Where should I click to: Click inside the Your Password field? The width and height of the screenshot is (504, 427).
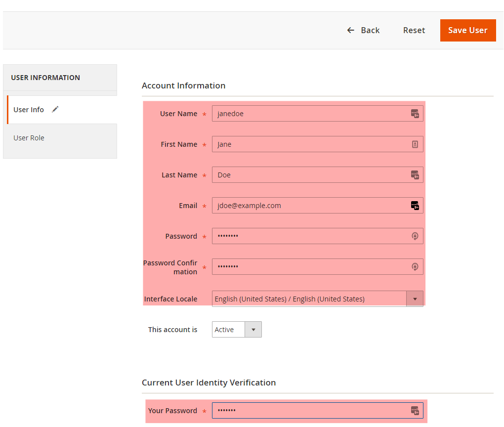pos(309,410)
